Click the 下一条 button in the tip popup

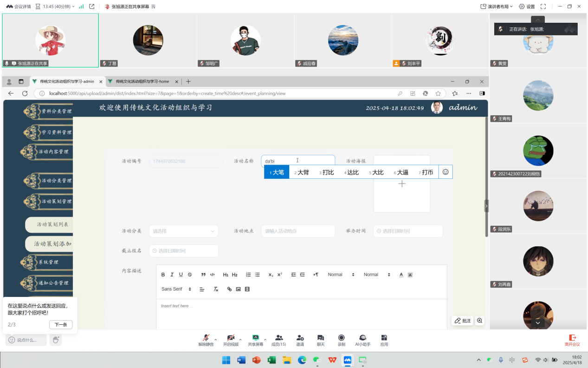[61, 325]
